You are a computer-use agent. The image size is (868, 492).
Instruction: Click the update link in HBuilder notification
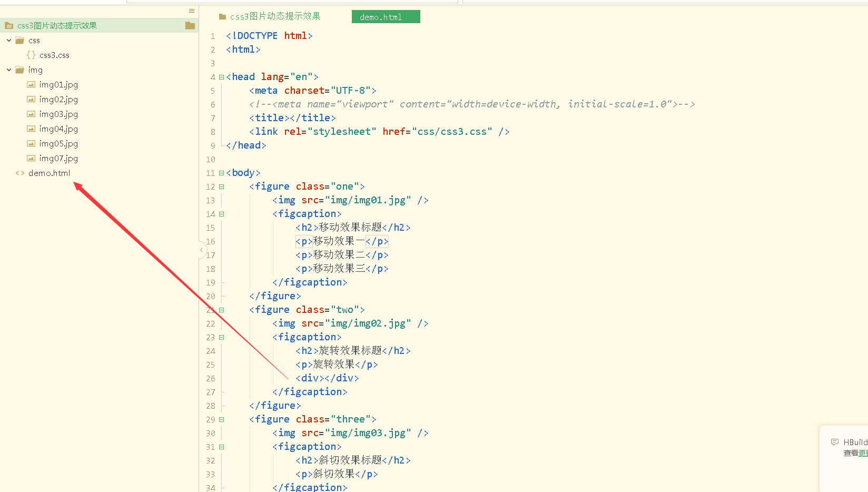(863, 453)
